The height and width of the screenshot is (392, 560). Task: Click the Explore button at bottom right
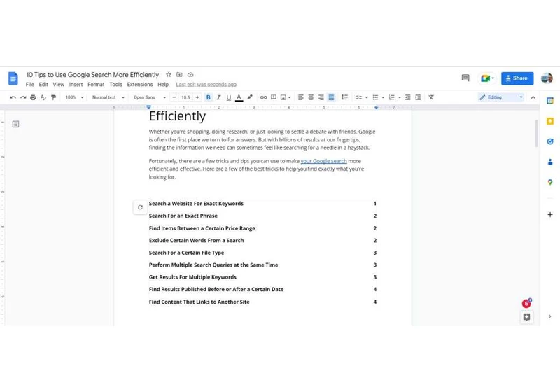point(526,317)
